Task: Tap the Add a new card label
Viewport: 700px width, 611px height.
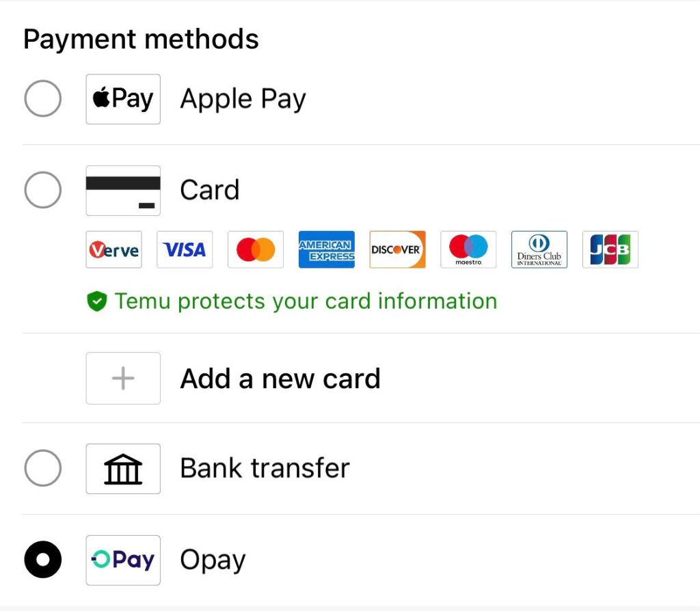Action: (280, 379)
